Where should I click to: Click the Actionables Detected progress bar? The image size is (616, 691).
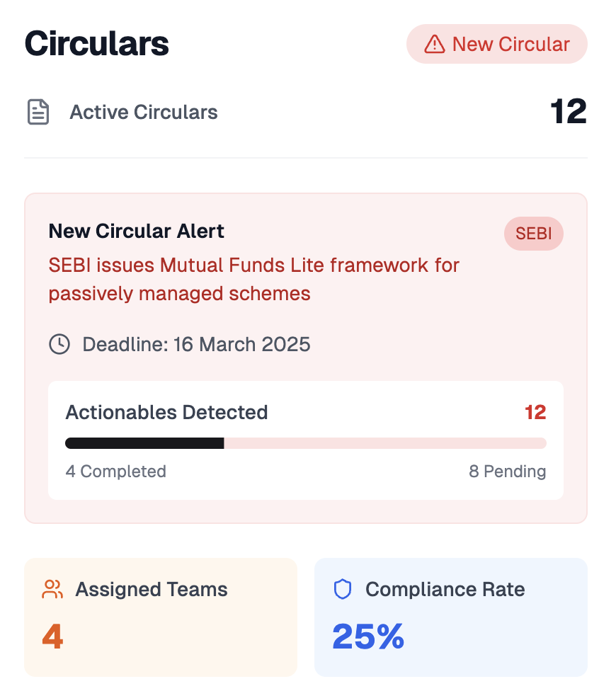point(305,442)
